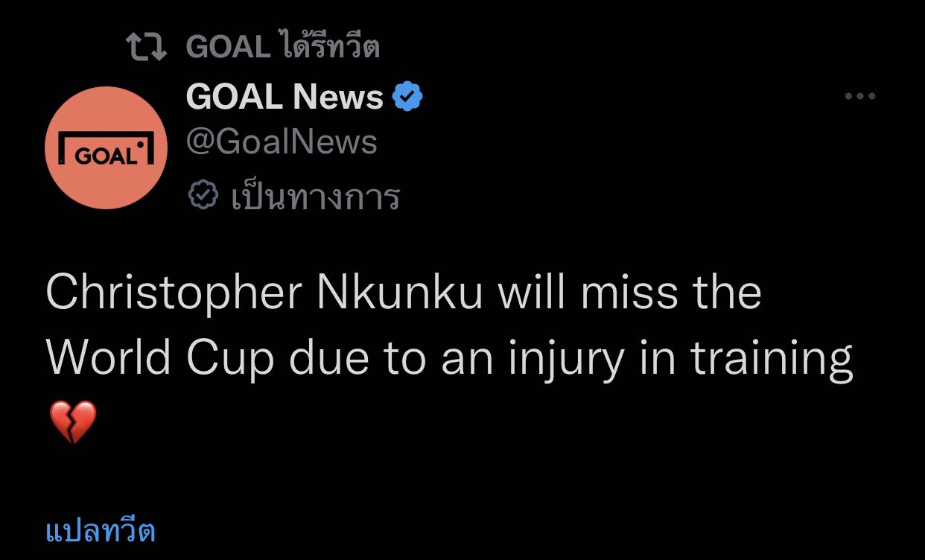925x560 pixels.
Task: Click the blue verified checkmark badge
Action: pyautogui.click(x=407, y=97)
